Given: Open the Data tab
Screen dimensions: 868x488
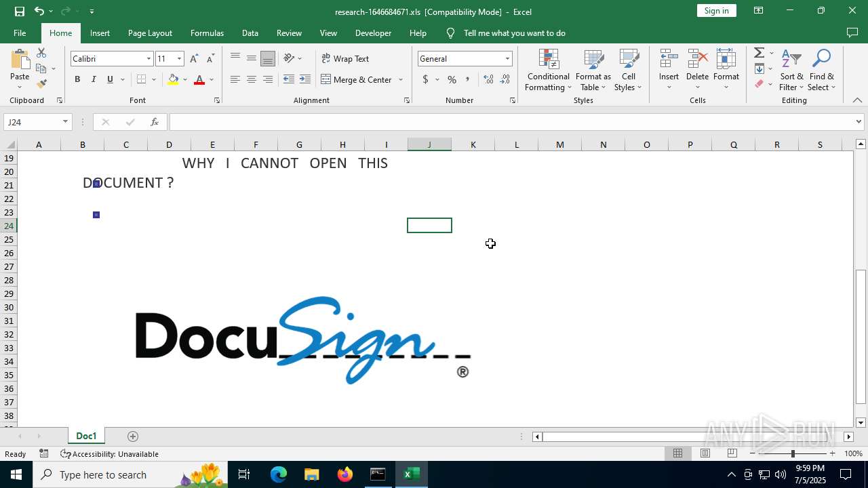Looking at the screenshot, I should tap(250, 33).
